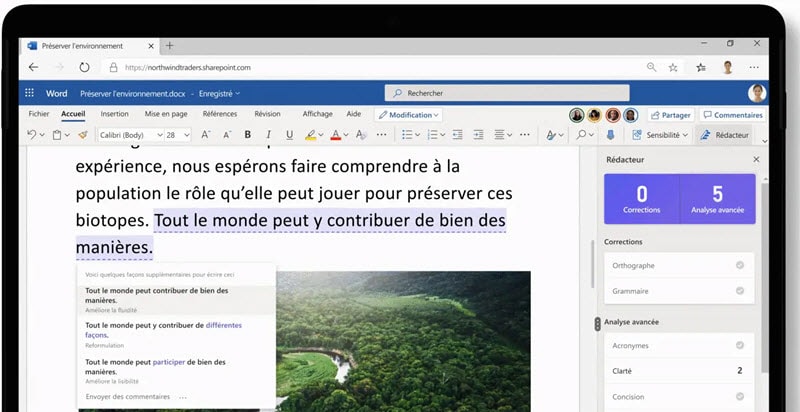Decrease font size with the smaller A
Image resolution: width=800 pixels, height=412 pixels.
point(228,135)
